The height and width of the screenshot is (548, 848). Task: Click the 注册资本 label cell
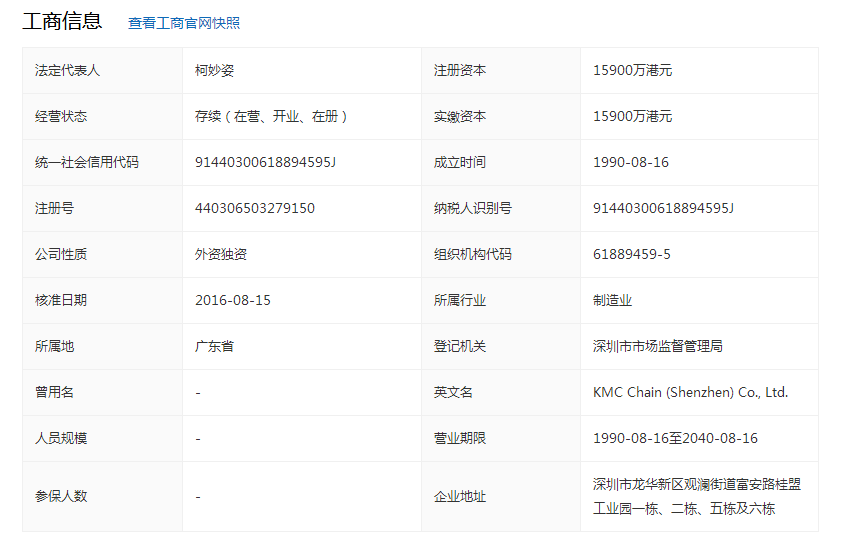click(x=501, y=70)
